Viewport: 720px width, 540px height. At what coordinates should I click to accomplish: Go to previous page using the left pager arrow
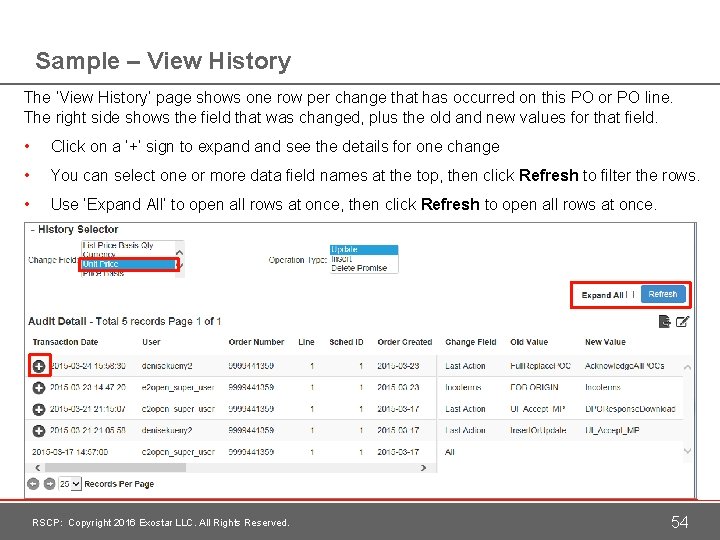click(x=33, y=484)
